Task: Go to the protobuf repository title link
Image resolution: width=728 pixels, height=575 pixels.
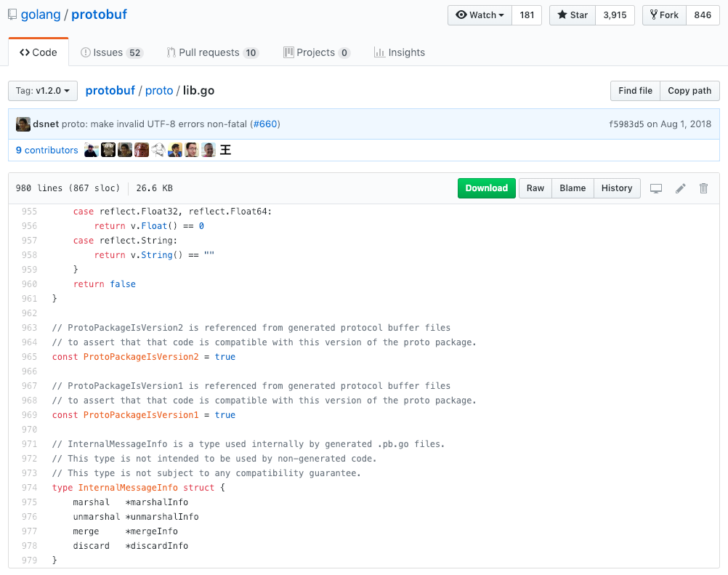Action: point(99,15)
